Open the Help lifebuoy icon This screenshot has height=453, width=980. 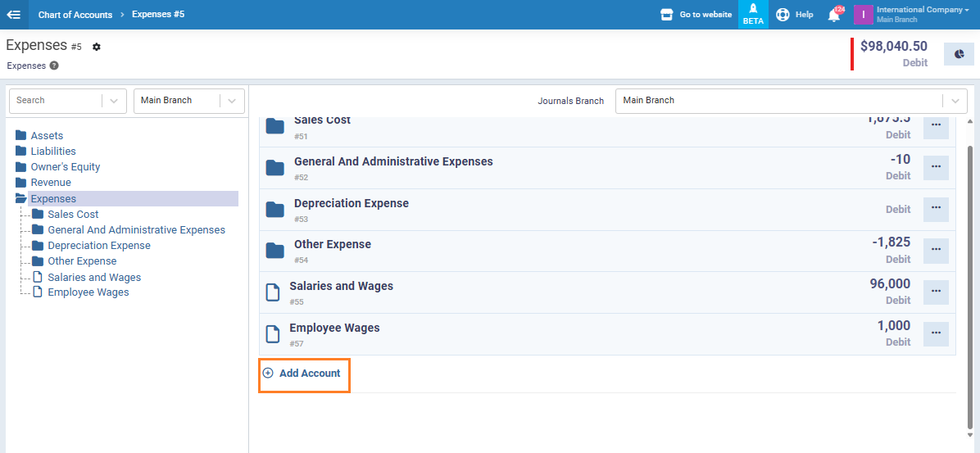(783, 15)
